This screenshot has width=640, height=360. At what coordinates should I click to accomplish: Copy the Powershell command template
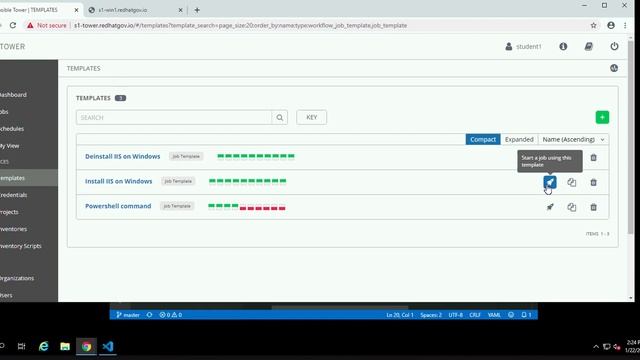point(571,207)
